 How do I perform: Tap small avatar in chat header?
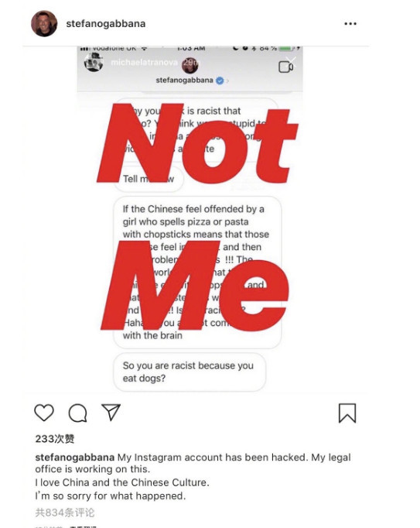(x=190, y=65)
